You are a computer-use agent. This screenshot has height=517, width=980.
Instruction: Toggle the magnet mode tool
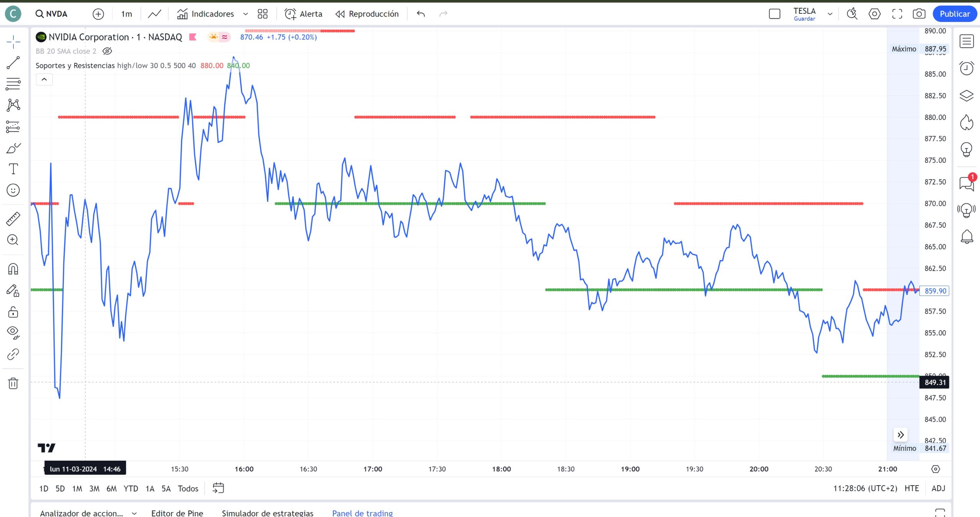coord(13,269)
